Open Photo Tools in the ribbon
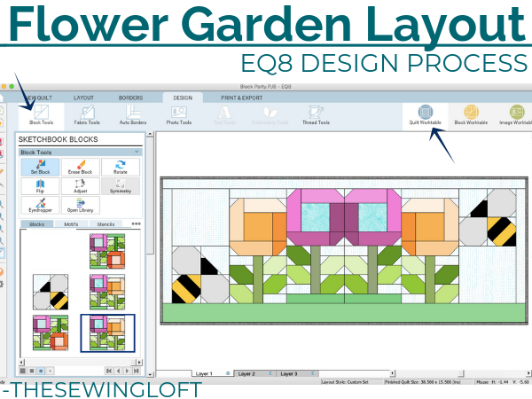This screenshot has height=399, width=532. (179, 115)
